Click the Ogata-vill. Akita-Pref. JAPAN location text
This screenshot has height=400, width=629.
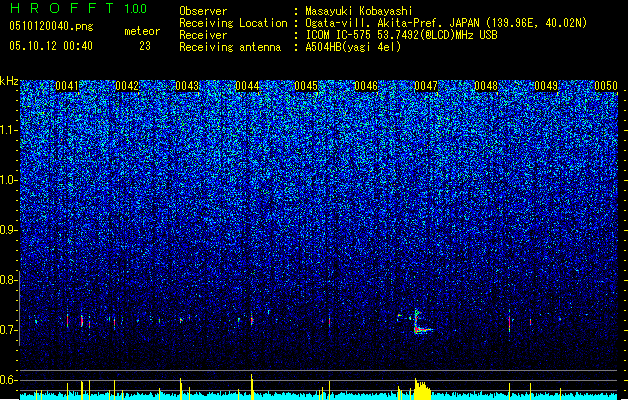point(446,23)
